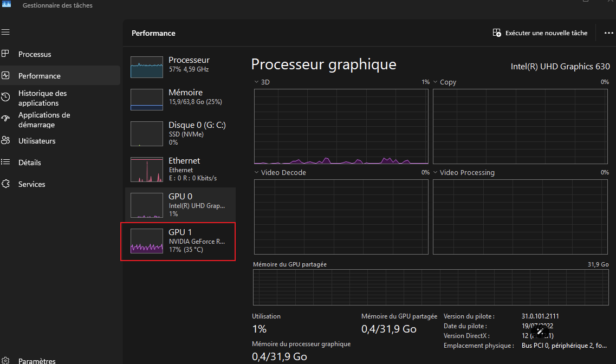Click the Processeur graphique heading
Viewport: 616px width, 364px height.
[324, 64]
